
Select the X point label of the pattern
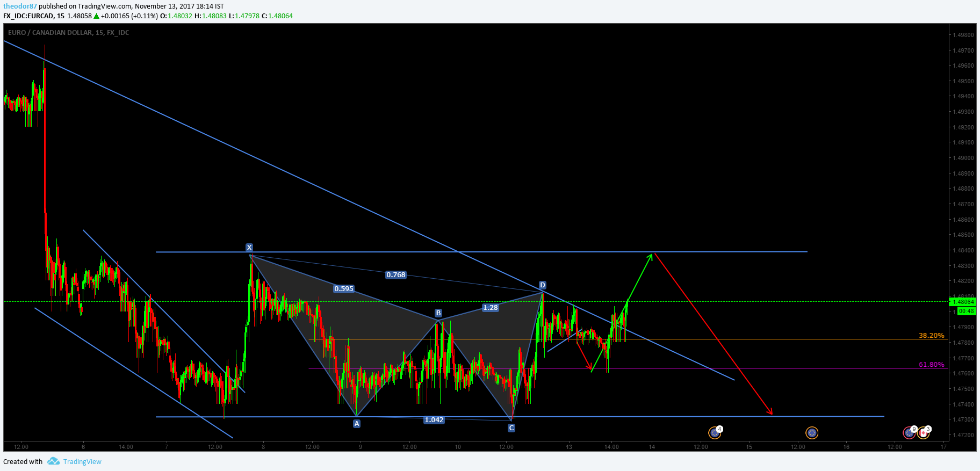coord(249,248)
